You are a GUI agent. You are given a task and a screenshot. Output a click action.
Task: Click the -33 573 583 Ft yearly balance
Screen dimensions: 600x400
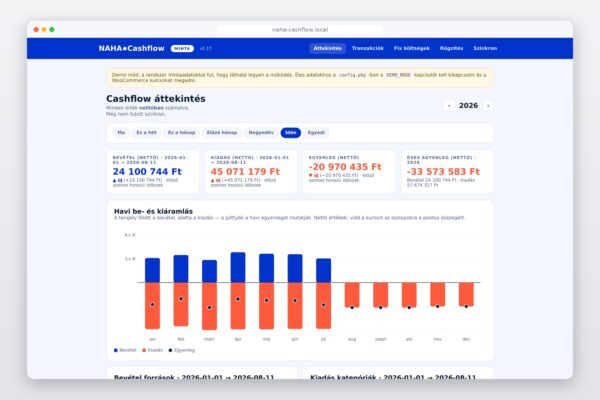click(x=443, y=171)
